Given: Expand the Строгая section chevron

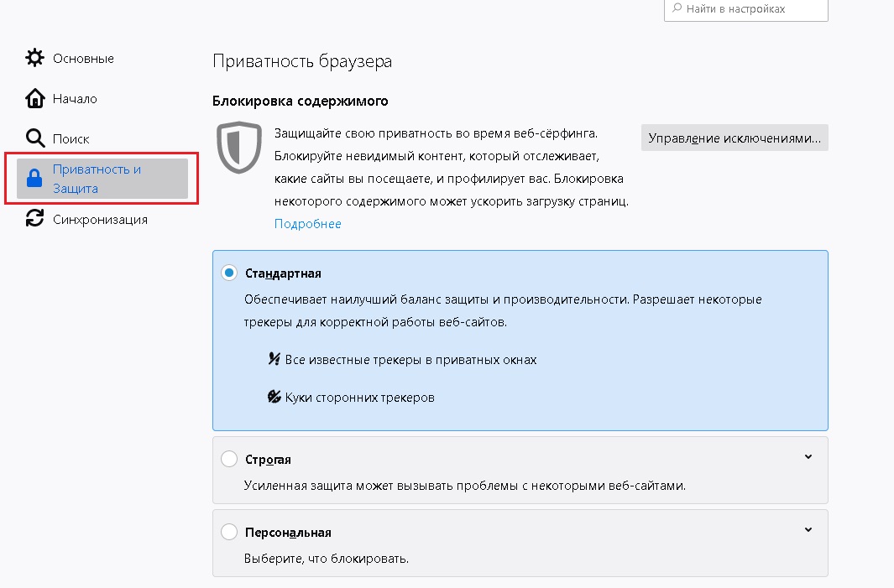Looking at the screenshot, I should (x=808, y=457).
